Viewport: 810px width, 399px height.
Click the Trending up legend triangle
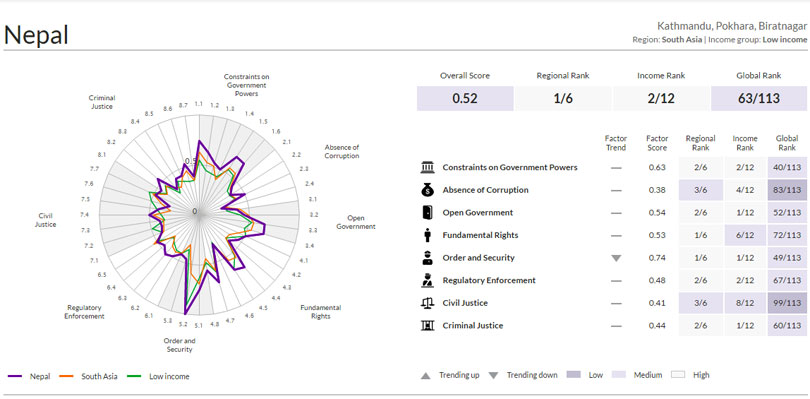point(426,376)
